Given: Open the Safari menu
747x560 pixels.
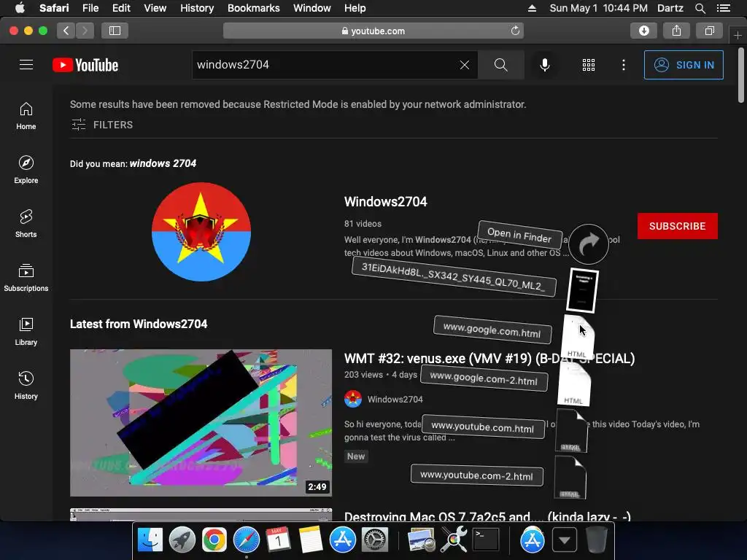Looking at the screenshot, I should tap(54, 8).
